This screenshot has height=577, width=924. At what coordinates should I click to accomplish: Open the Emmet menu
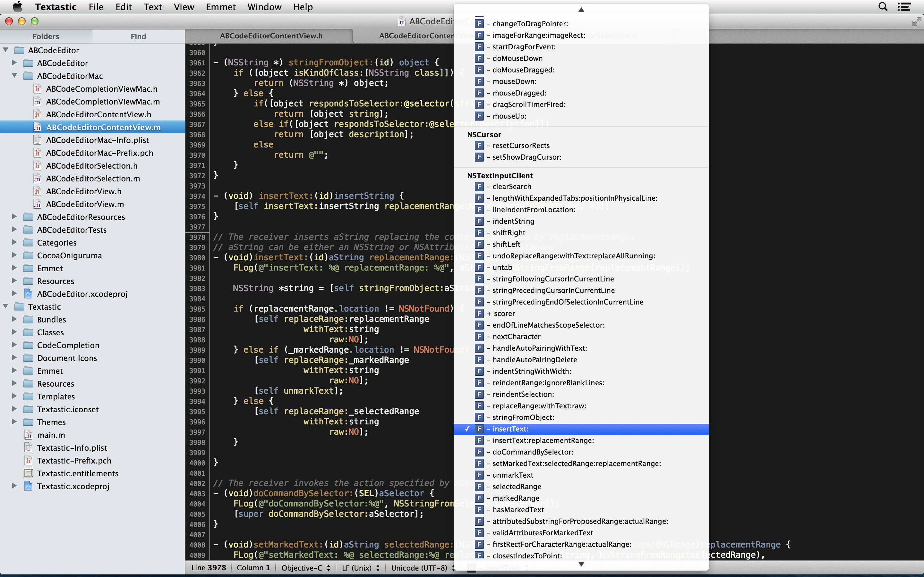pos(221,7)
